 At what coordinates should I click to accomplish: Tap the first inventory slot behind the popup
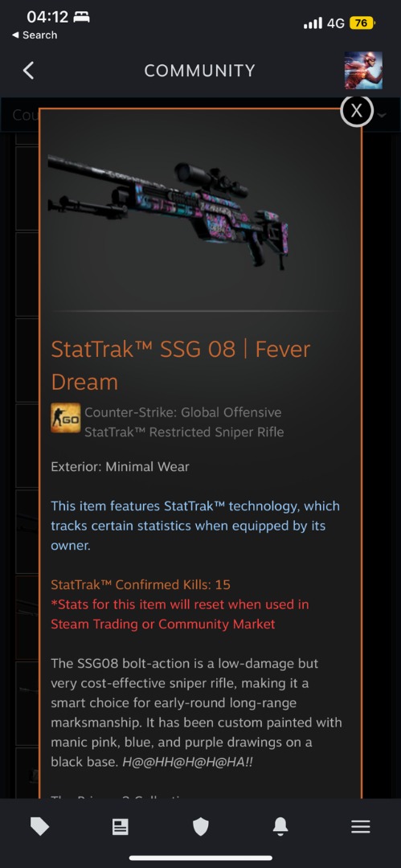coord(27,187)
